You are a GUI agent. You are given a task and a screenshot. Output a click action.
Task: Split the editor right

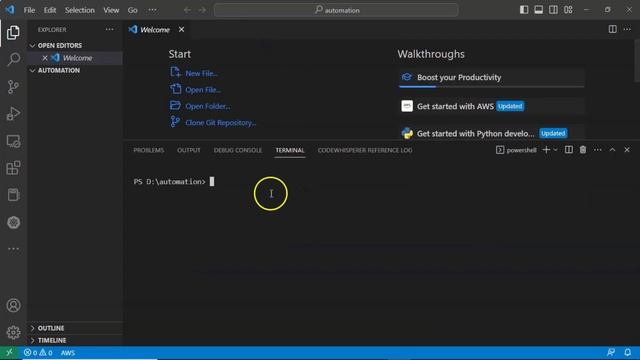(613, 29)
